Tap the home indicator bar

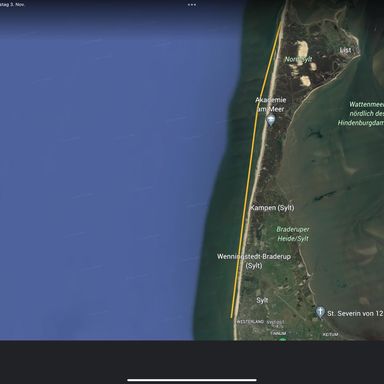192,380
